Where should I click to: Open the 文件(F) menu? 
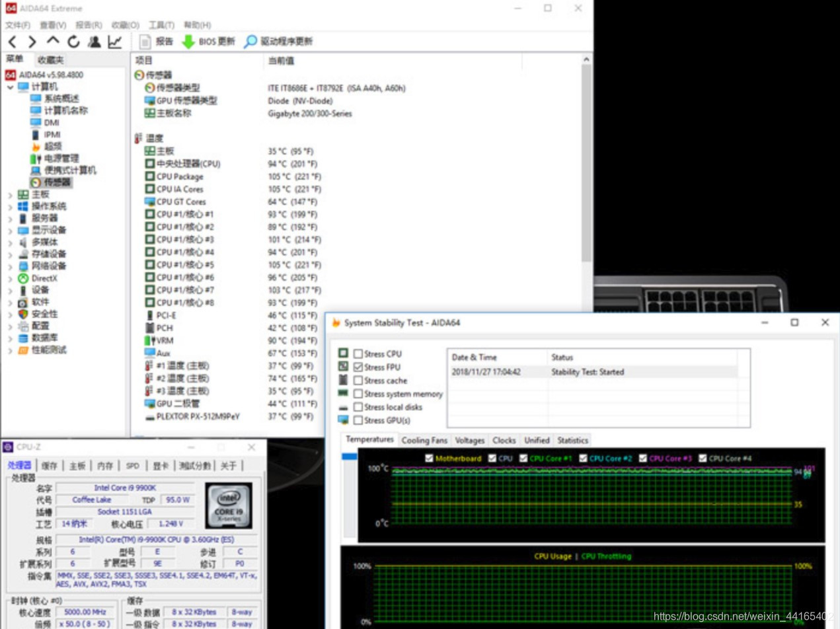18,25
